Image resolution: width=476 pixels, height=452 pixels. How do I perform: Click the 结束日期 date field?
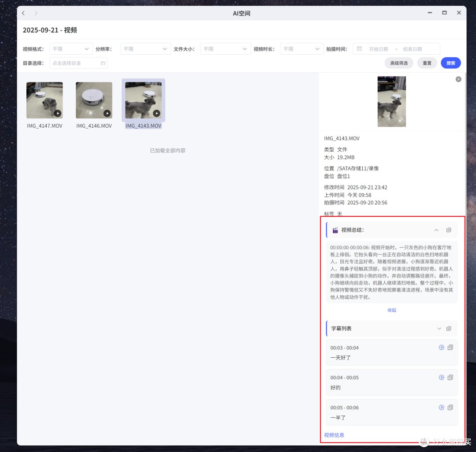[x=413, y=49]
